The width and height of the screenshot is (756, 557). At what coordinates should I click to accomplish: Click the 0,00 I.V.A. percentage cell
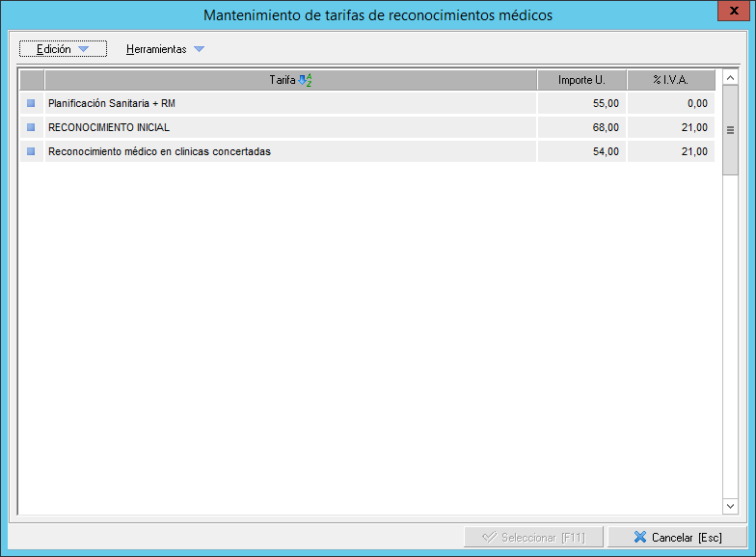pos(670,103)
